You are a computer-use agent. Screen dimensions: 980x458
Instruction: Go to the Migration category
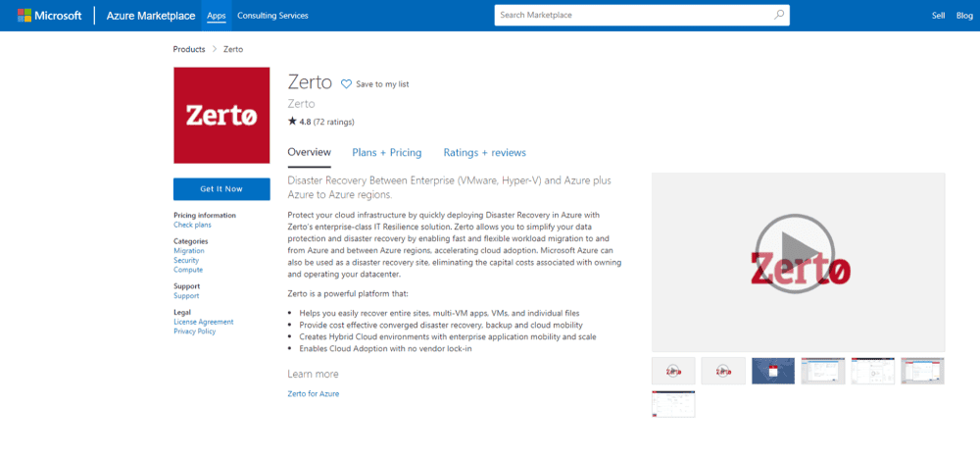tap(189, 251)
